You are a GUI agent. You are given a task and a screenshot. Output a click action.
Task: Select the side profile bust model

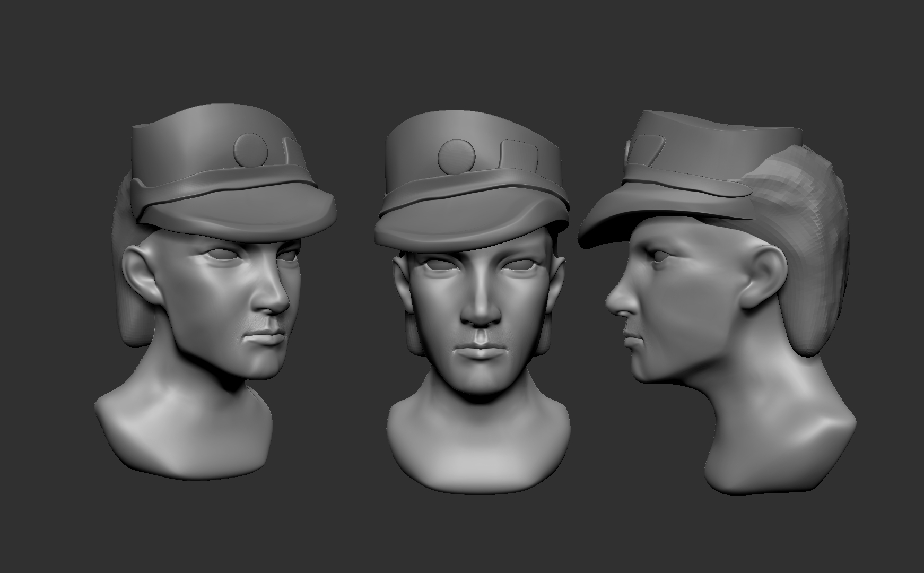point(716,302)
